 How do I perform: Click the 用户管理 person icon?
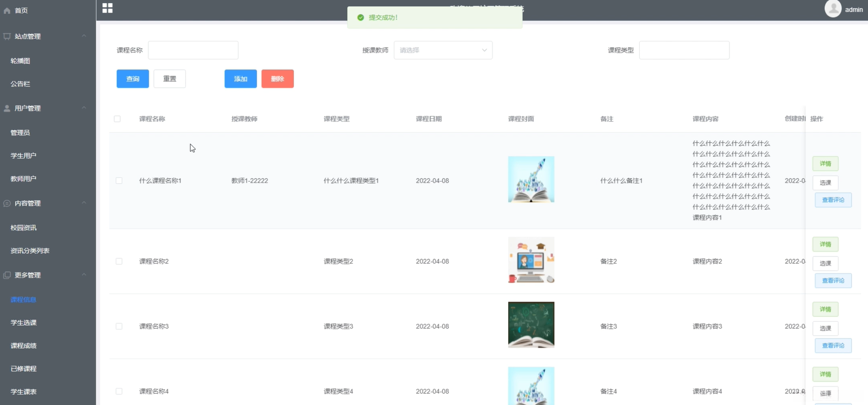point(7,108)
